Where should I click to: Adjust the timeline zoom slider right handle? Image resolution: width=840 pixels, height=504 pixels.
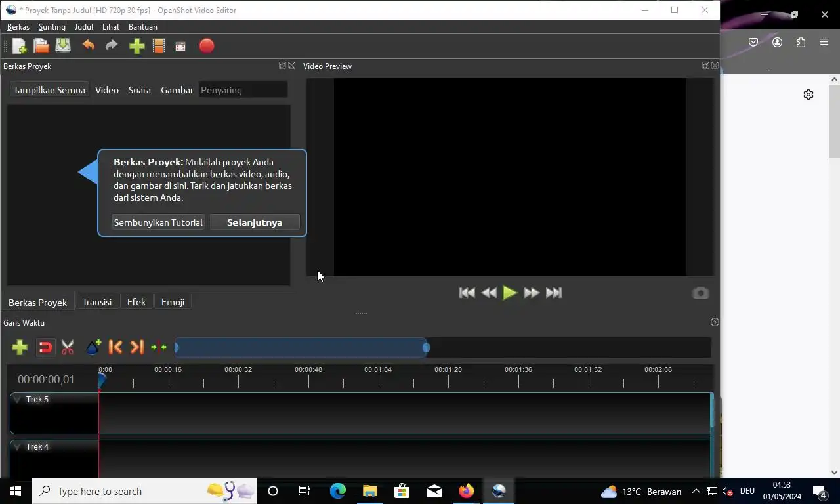tap(427, 347)
